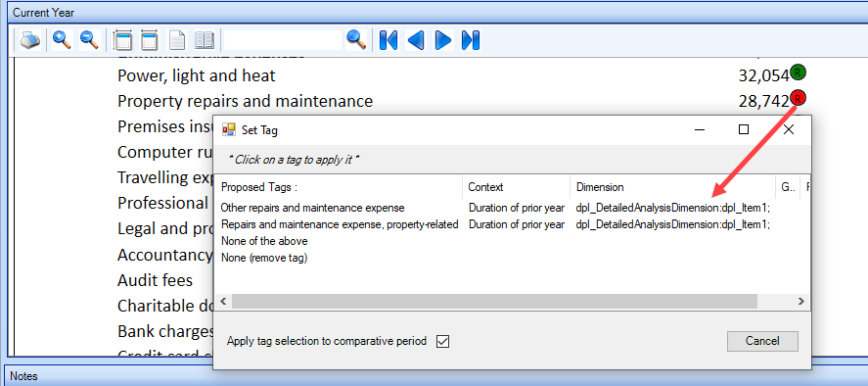Zoom in with the plus magnifier
The width and height of the screenshot is (868, 386).
[x=62, y=40]
